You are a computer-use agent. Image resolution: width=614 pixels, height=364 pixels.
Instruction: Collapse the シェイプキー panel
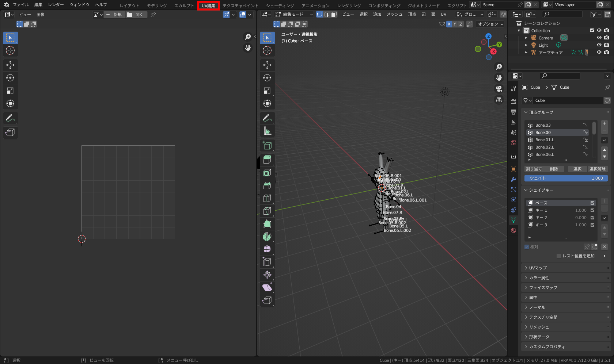[566, 190]
